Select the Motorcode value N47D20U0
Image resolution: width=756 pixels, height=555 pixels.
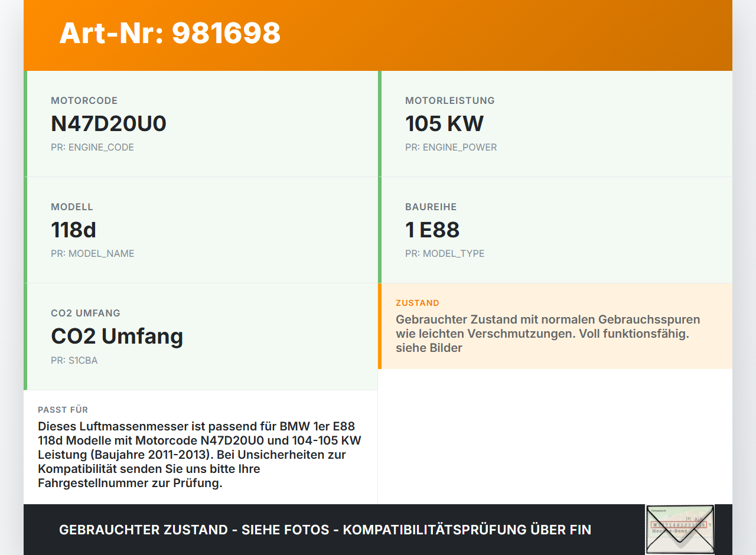pos(109,124)
